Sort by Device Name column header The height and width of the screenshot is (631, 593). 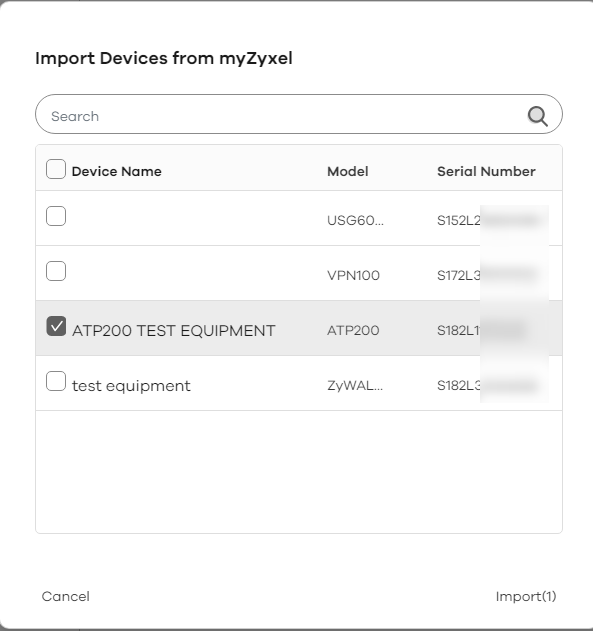pyautogui.click(x=117, y=171)
